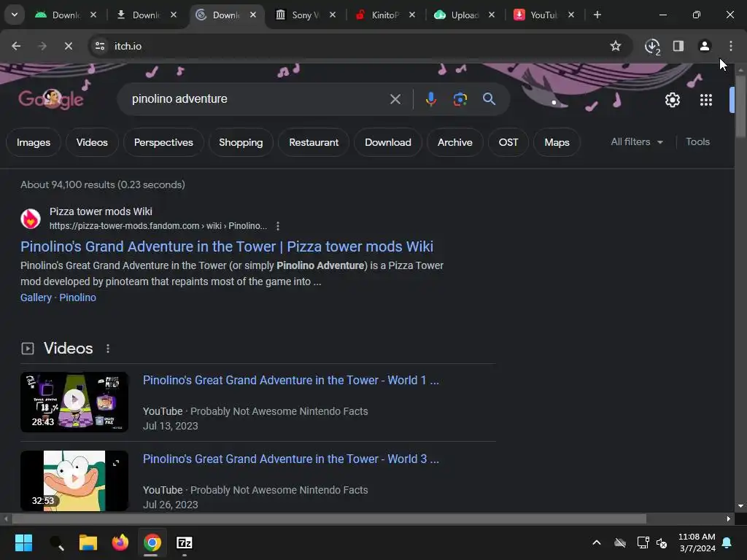Show hidden system tray icons

point(597,542)
